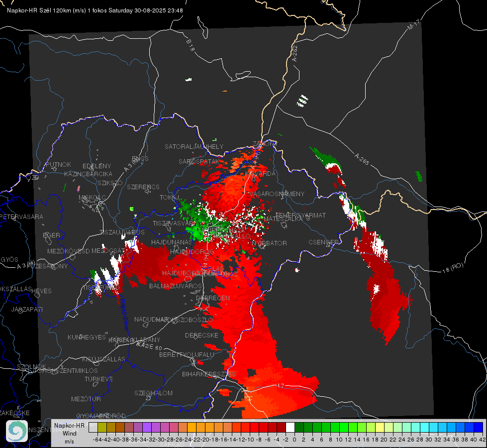Click the PUTNOK town label
Screen dimensions: 487x448
click(x=59, y=164)
